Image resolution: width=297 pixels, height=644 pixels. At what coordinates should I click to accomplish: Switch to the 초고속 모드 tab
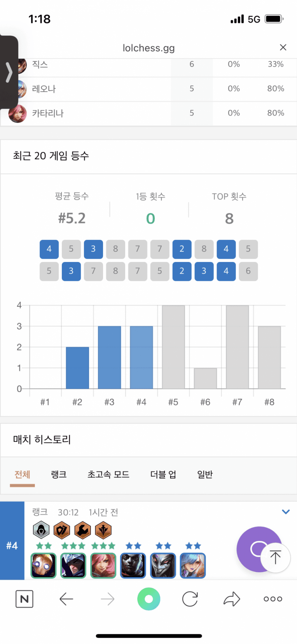point(108,474)
